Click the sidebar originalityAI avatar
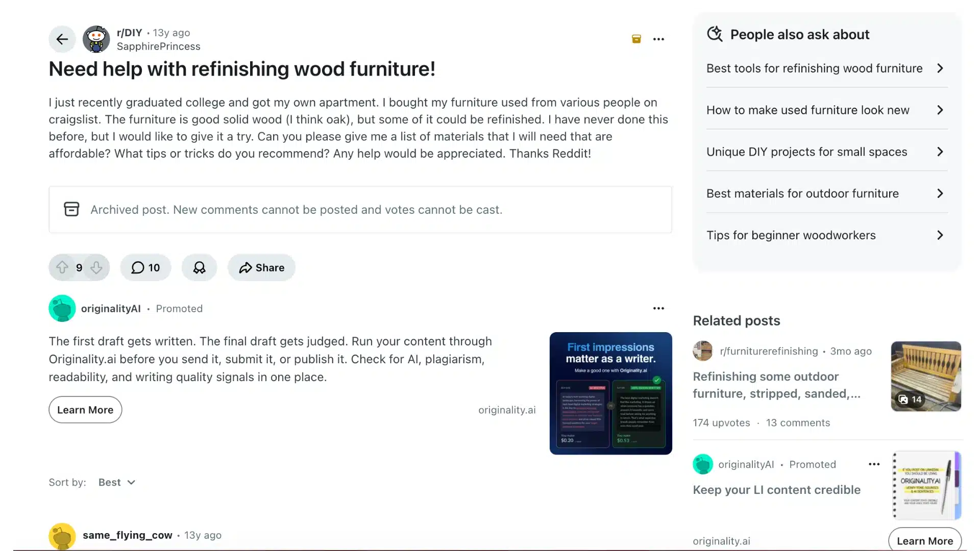980x551 pixels. tap(703, 464)
